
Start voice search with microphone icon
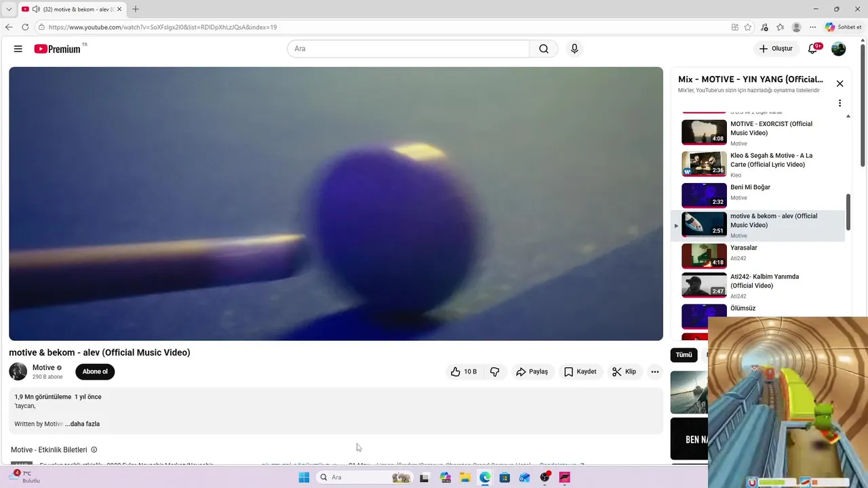pyautogui.click(x=574, y=49)
